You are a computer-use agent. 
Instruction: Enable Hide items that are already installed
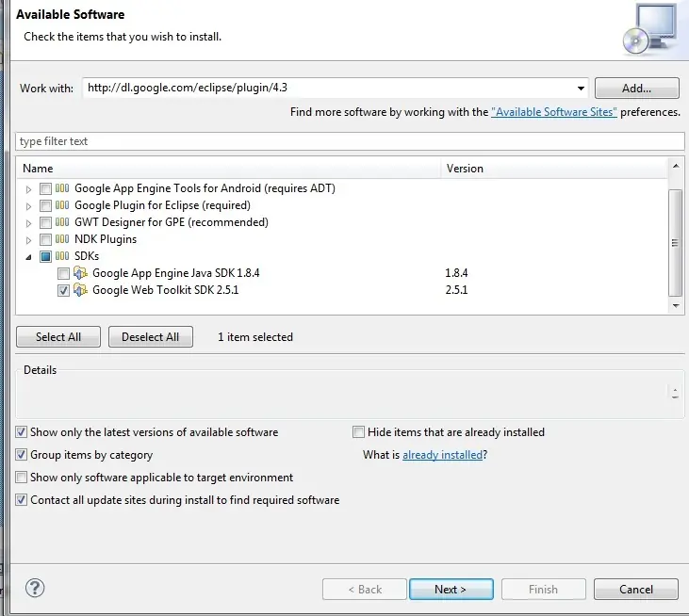click(358, 432)
